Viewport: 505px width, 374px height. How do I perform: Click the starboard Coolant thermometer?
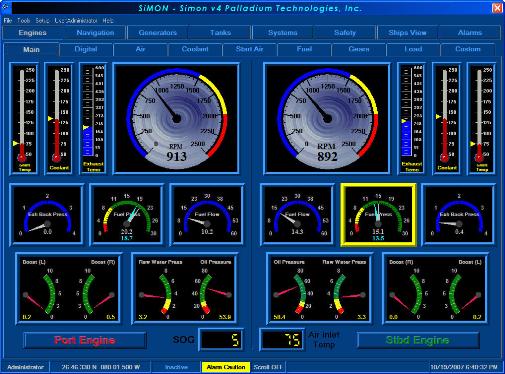click(446, 118)
